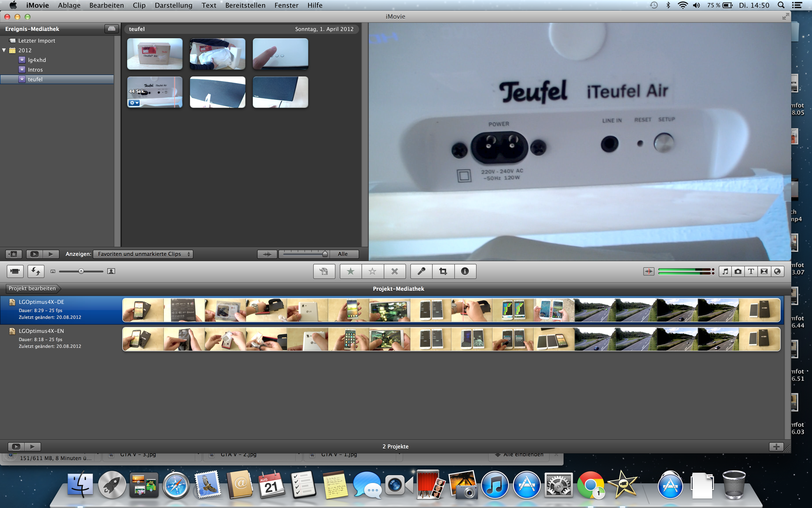
Task: Open Text menu
Action: (209, 5)
